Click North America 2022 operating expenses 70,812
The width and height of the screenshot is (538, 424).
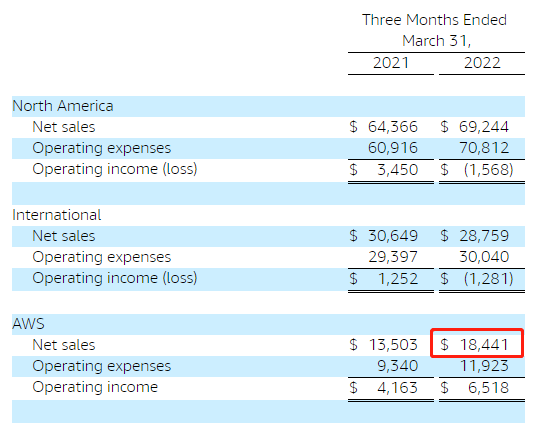(484, 148)
